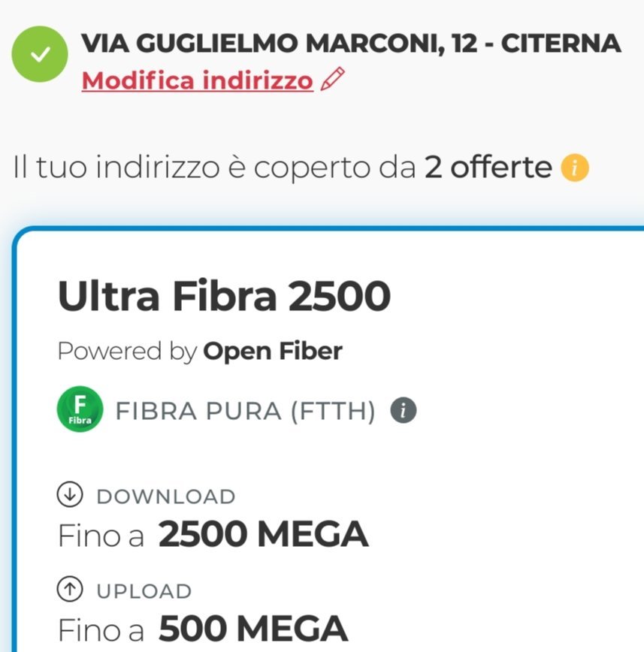Open the dark info icon next to FTTH

(x=404, y=410)
